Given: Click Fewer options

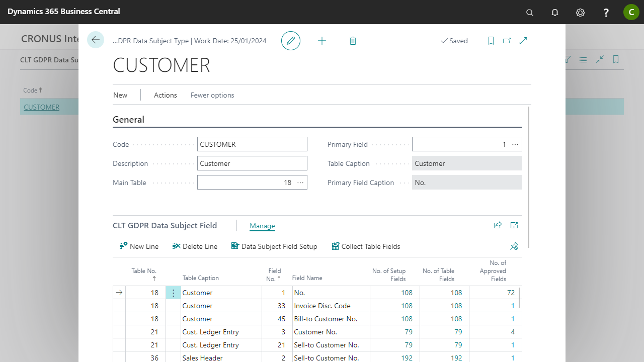Looking at the screenshot, I should pyautogui.click(x=212, y=95).
